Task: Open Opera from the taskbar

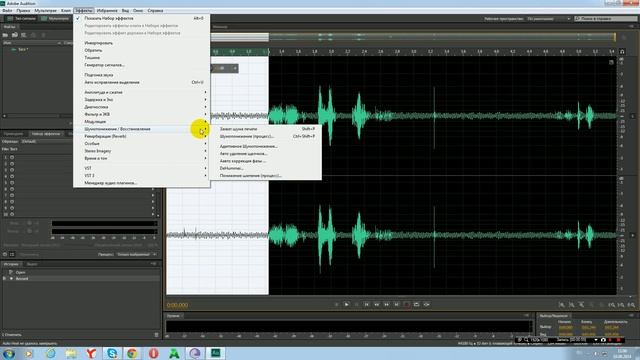Action: click(153, 353)
